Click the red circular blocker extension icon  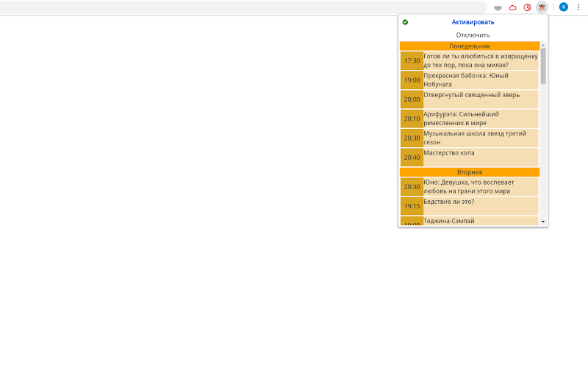(527, 7)
